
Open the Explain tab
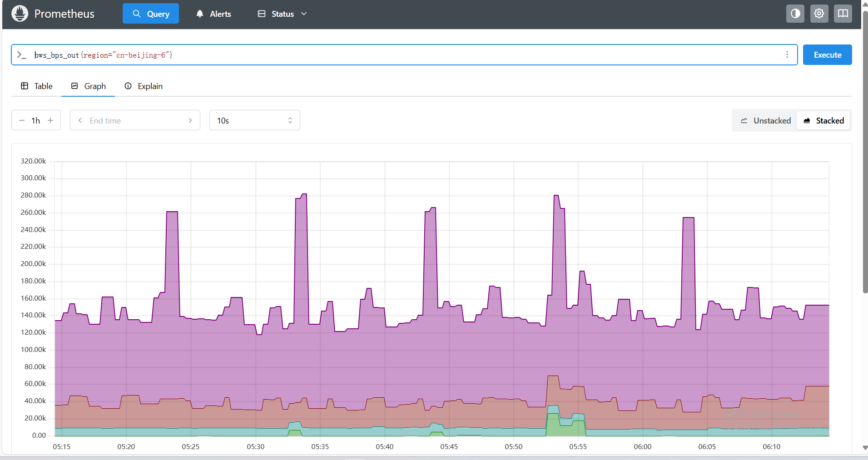(144, 86)
